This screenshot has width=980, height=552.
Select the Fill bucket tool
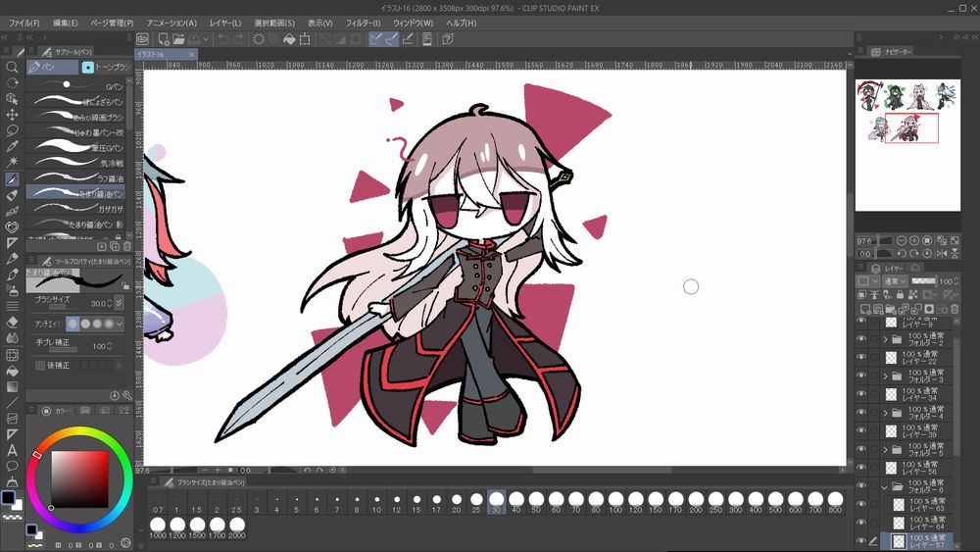pos(11,371)
